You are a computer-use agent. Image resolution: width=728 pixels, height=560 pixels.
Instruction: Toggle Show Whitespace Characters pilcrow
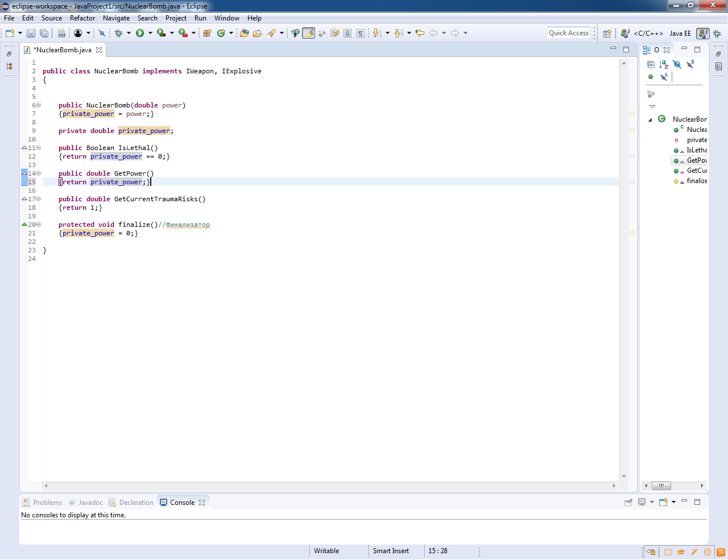coord(361,33)
